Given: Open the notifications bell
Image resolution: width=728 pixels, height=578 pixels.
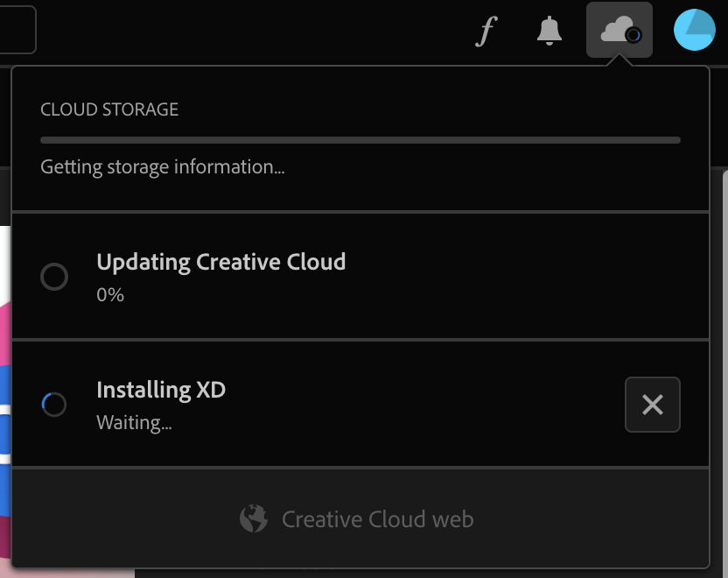Looking at the screenshot, I should [x=549, y=30].
